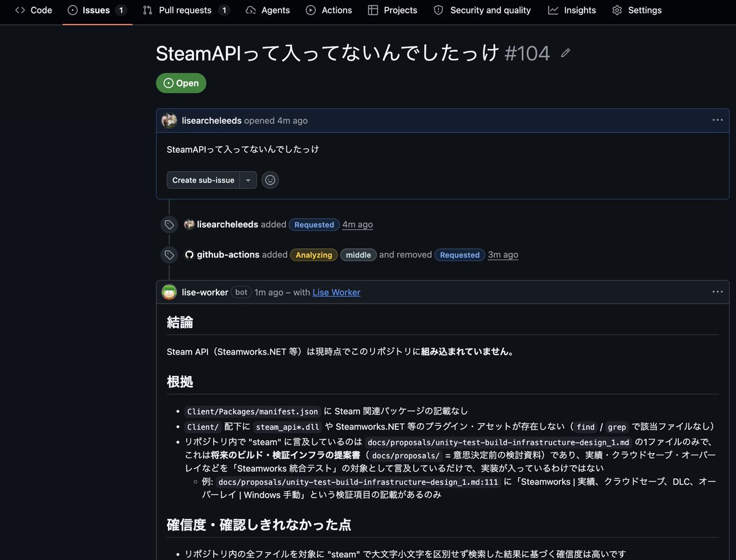Go to the Agents tab

click(267, 10)
